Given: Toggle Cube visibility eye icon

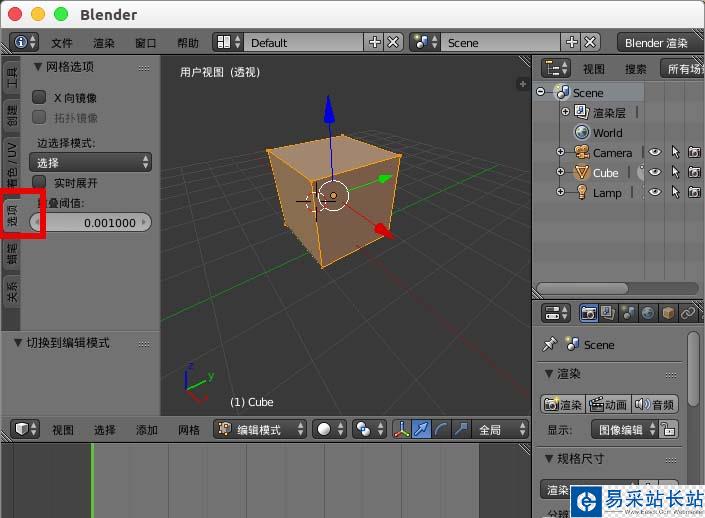Looking at the screenshot, I should point(655,172).
